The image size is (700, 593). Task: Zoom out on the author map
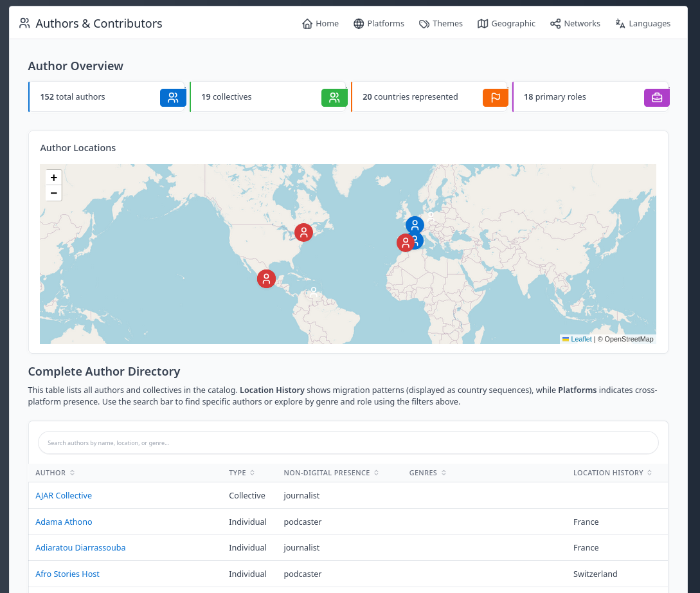pyautogui.click(x=54, y=193)
